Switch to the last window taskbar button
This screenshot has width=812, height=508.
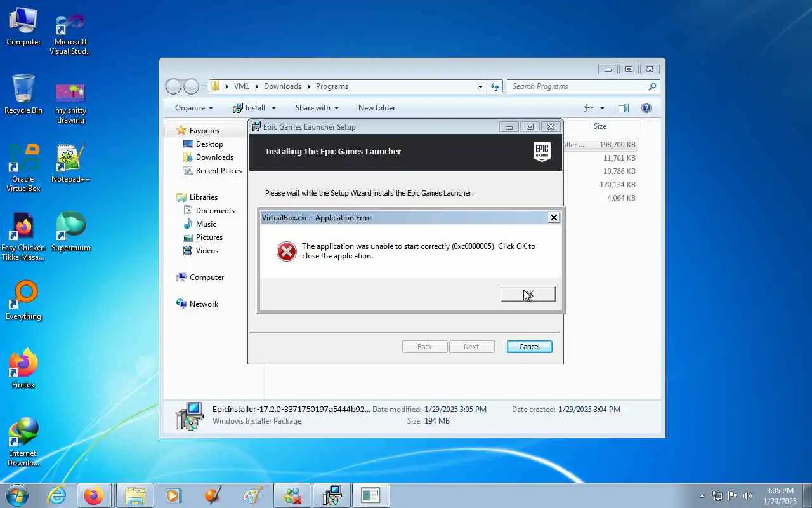pos(370,495)
